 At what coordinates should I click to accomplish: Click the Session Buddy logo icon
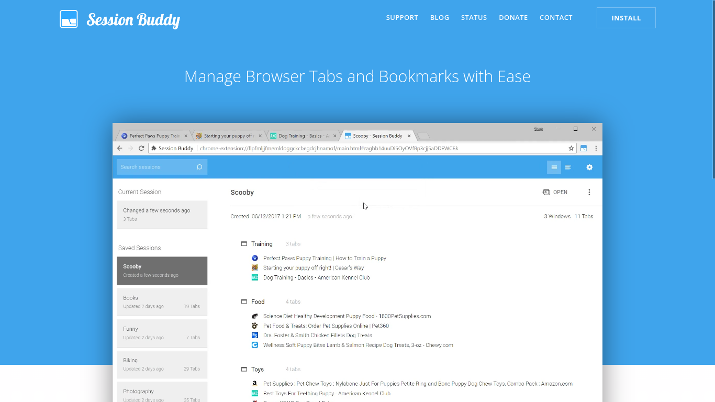[x=69, y=19]
